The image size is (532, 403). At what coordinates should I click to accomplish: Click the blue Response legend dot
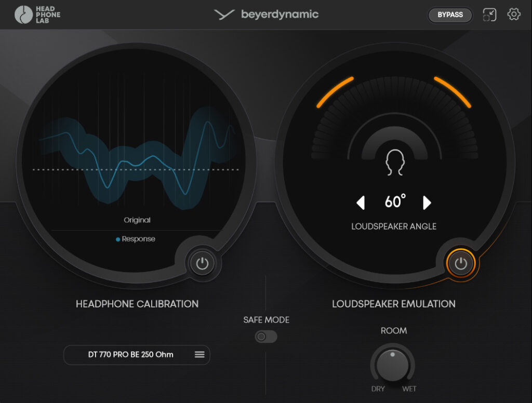(118, 239)
